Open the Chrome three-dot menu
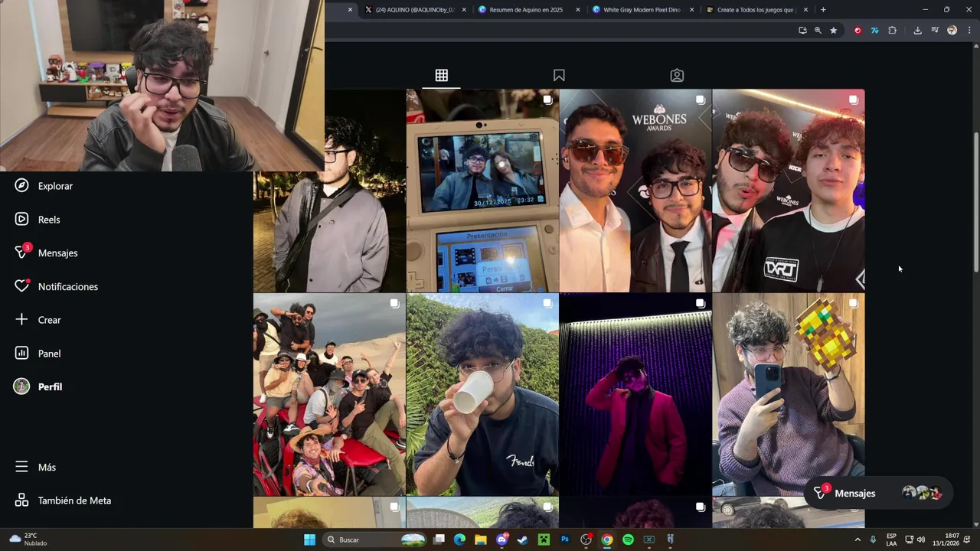980x551 pixels. click(x=969, y=31)
